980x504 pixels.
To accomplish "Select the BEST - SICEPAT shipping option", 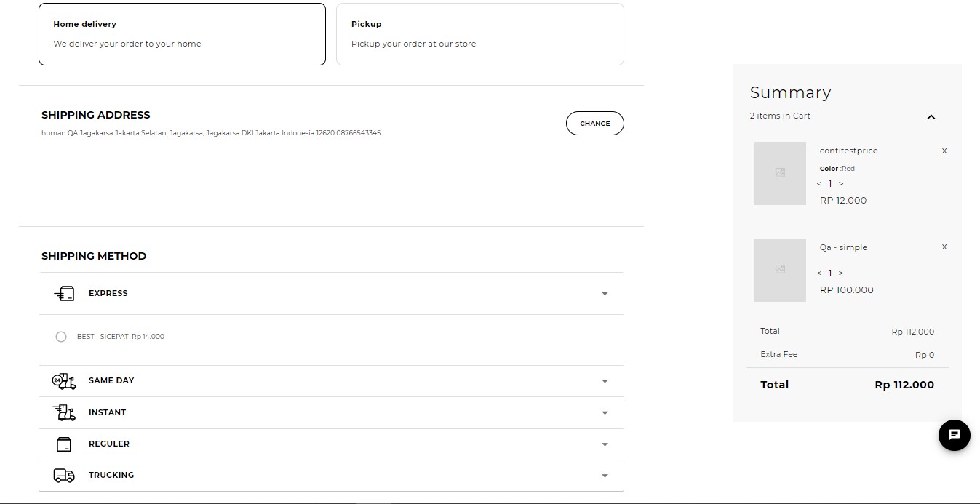I will pyautogui.click(x=61, y=336).
